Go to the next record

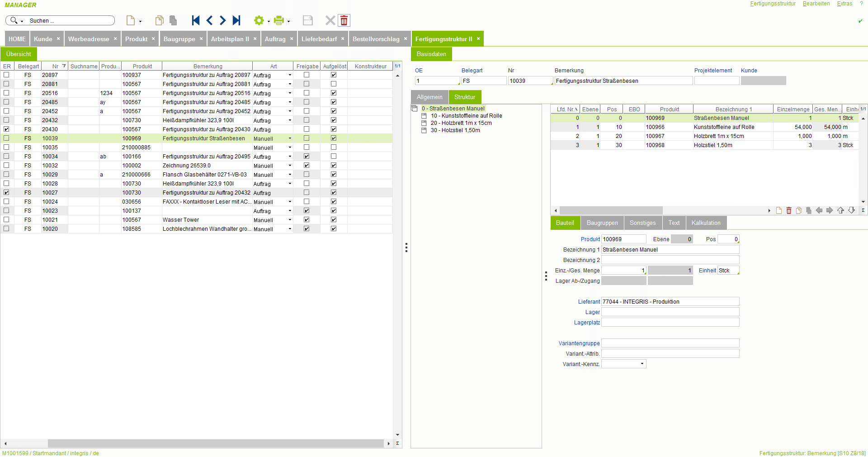click(x=223, y=20)
